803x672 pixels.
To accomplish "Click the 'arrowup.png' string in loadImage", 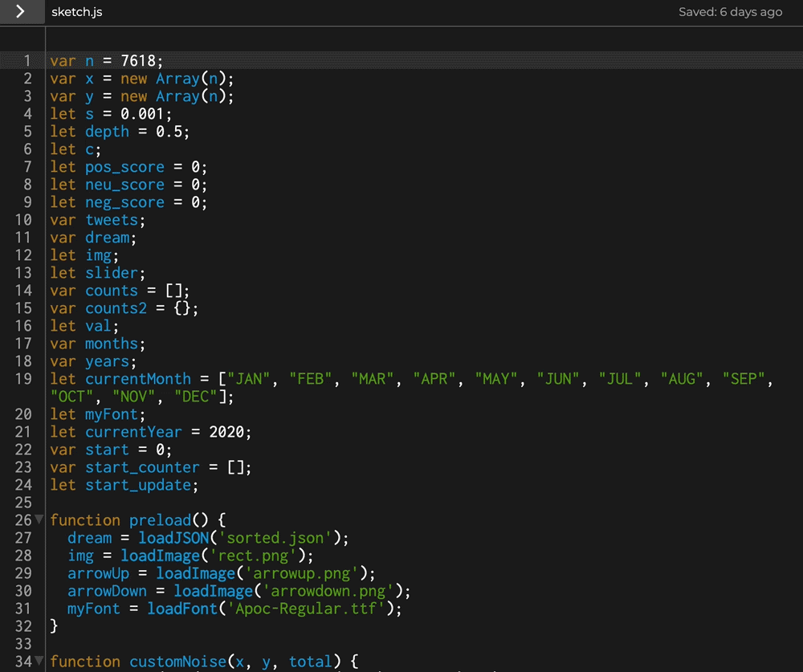I will 305,573.
